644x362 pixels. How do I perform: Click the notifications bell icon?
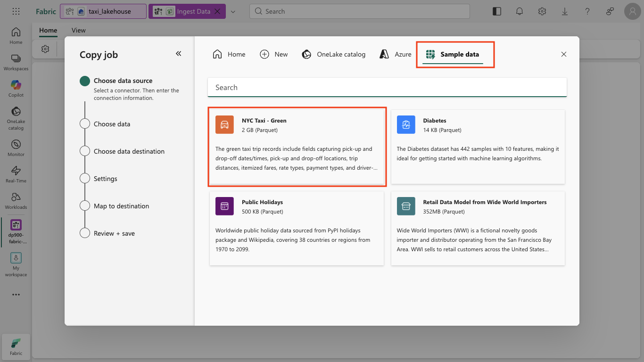tap(520, 11)
